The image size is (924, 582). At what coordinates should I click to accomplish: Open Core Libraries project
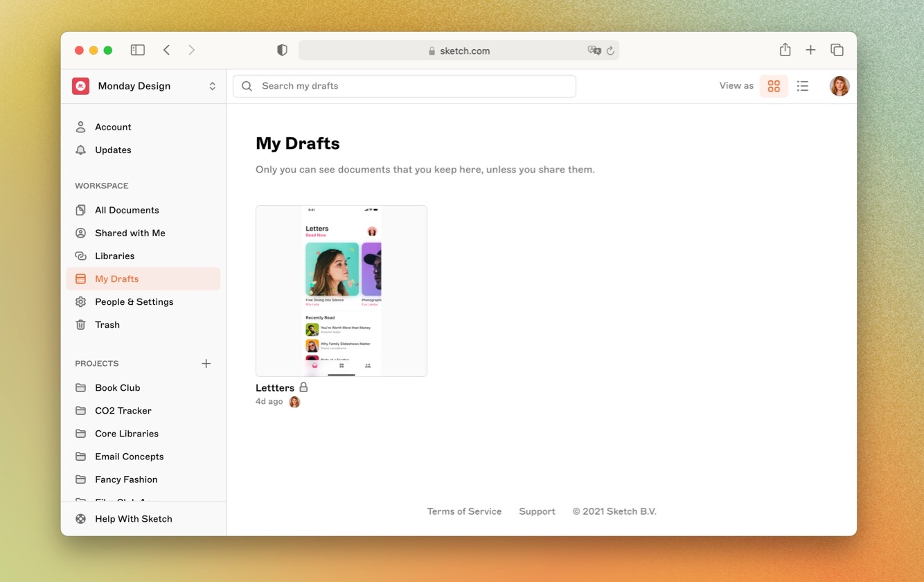pyautogui.click(x=143, y=433)
